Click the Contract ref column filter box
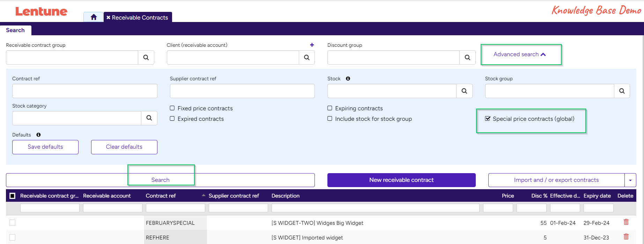 point(175,208)
